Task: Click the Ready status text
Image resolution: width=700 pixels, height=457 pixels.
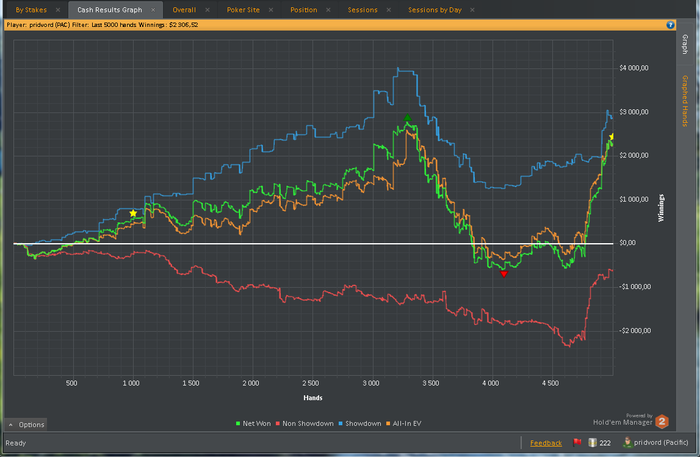Action: tap(16, 443)
